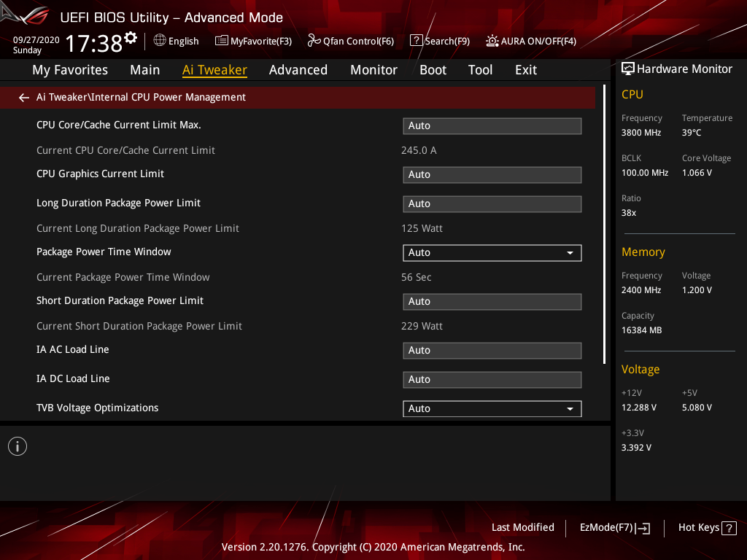747x560 pixels.
Task: Switch to the Advanced tab
Action: click(x=298, y=70)
